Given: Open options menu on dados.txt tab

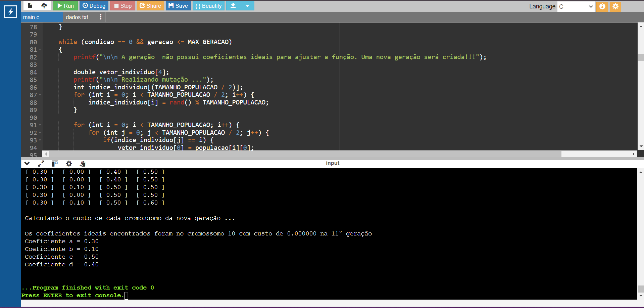Looking at the screenshot, I should point(100,17).
